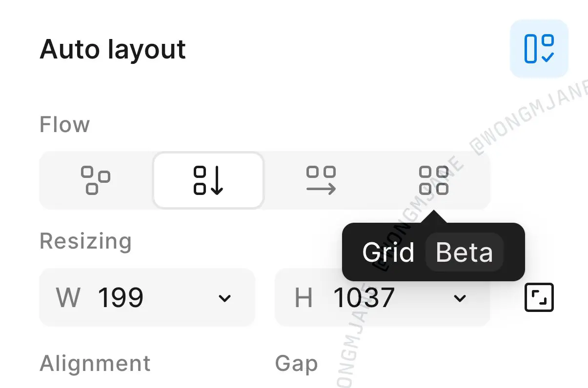588x388 pixels.
Task: Click the Grid text in the tooltip
Action: coord(388,252)
